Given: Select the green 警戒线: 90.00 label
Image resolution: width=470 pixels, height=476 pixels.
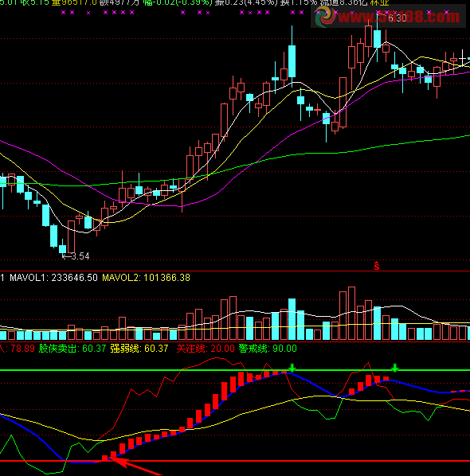Looking at the screenshot, I should 268,348.
